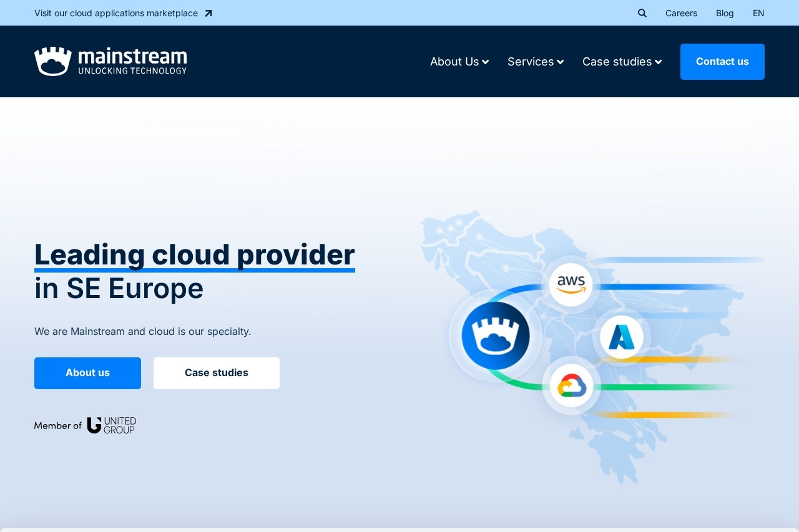
Task: Click the AWS logo circle
Action: point(571,284)
